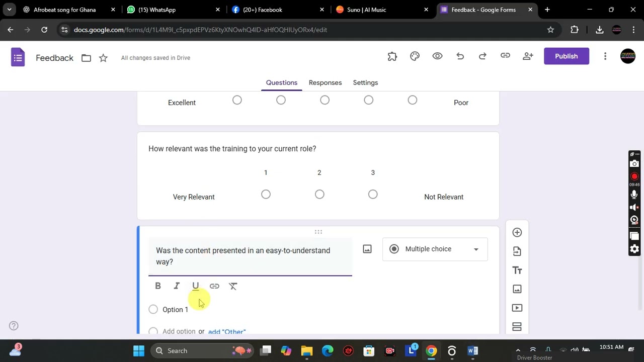
Task: Open the Google Forms home icon
Action: tap(18, 57)
